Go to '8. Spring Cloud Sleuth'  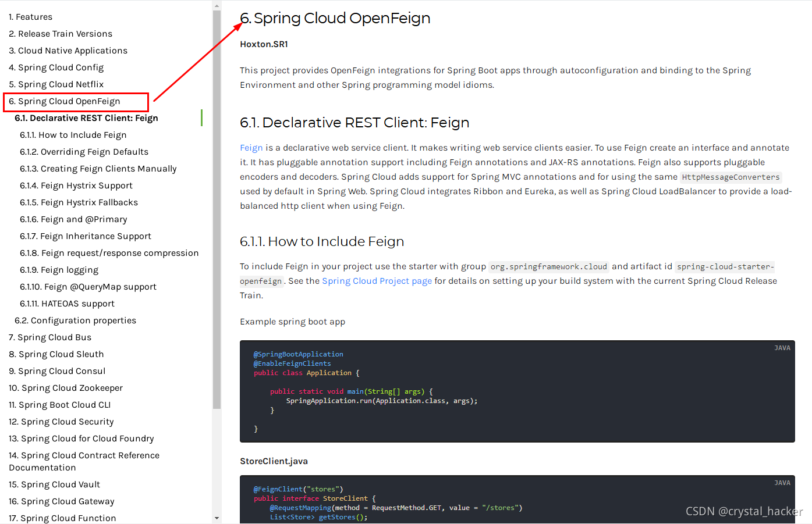[x=56, y=354]
